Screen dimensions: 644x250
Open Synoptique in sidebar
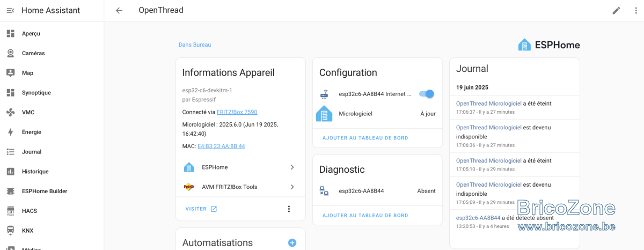point(52,92)
